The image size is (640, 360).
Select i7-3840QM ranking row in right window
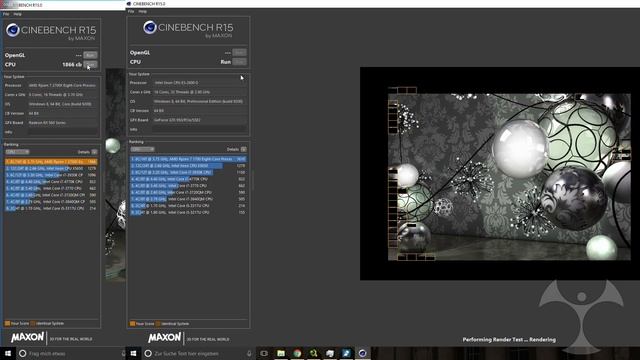188,199
